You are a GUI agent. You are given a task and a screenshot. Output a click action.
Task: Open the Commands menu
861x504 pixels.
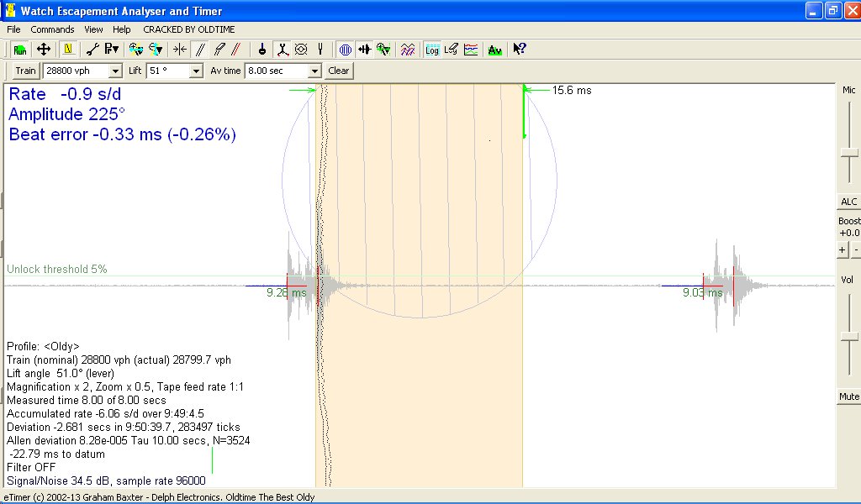click(52, 29)
